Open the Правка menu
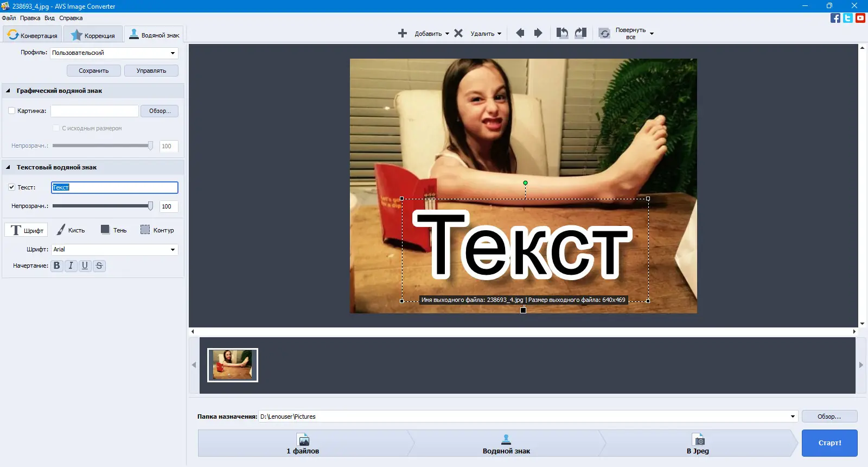Screen dimensions: 868x467 point(30,18)
